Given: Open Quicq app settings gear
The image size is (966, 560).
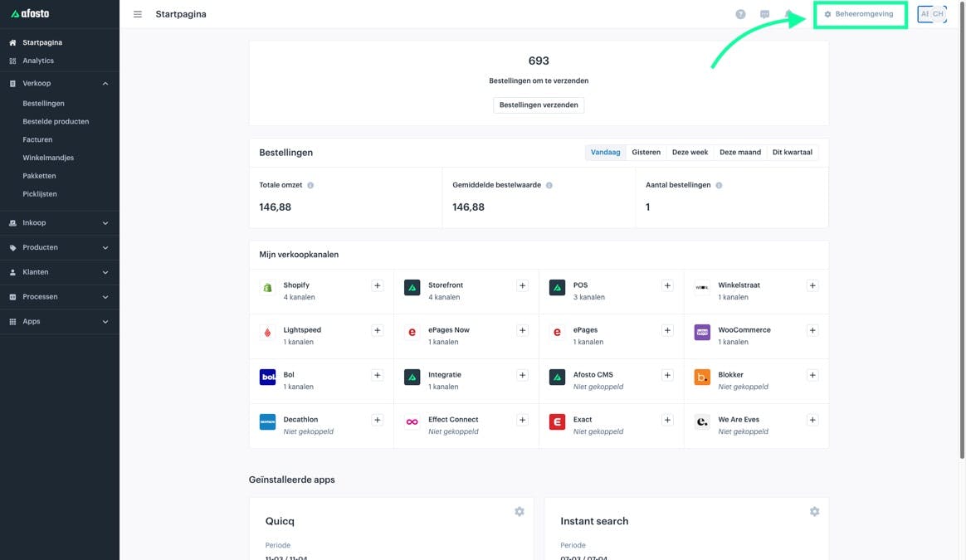Looking at the screenshot, I should 520,511.
